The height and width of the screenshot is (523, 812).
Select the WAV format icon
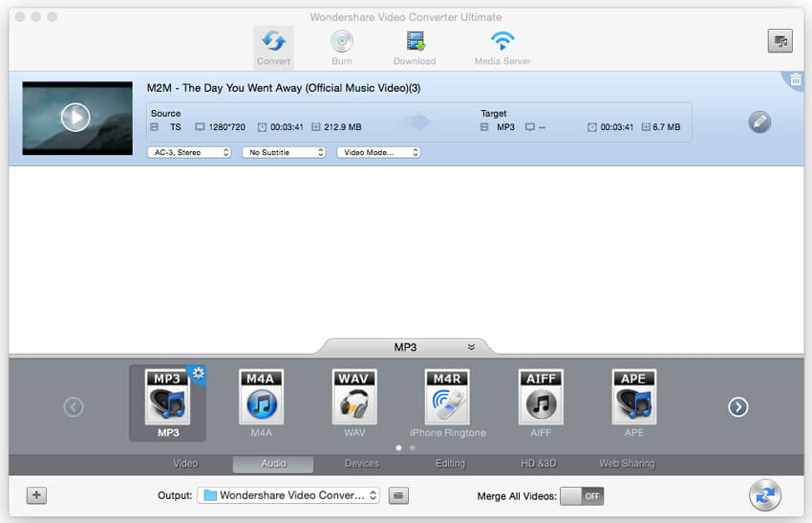pyautogui.click(x=354, y=403)
